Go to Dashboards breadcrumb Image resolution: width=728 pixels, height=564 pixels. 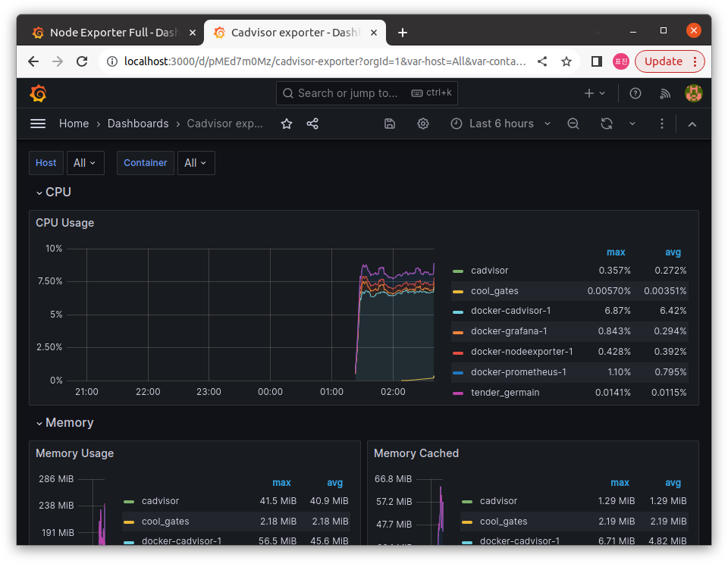click(x=138, y=124)
